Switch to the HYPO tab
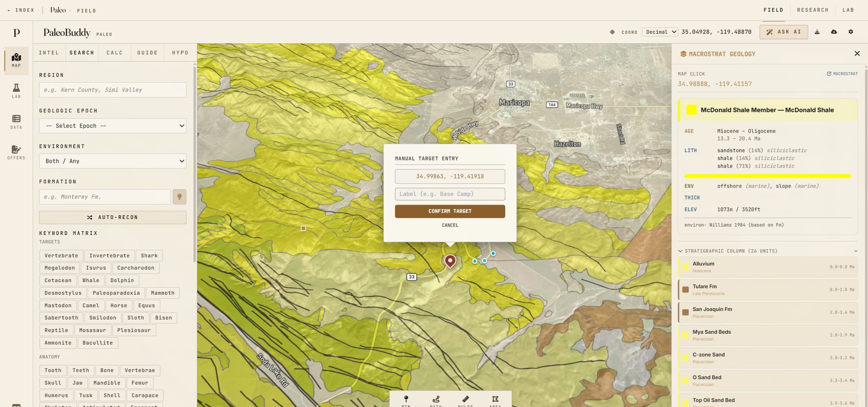 tap(180, 53)
